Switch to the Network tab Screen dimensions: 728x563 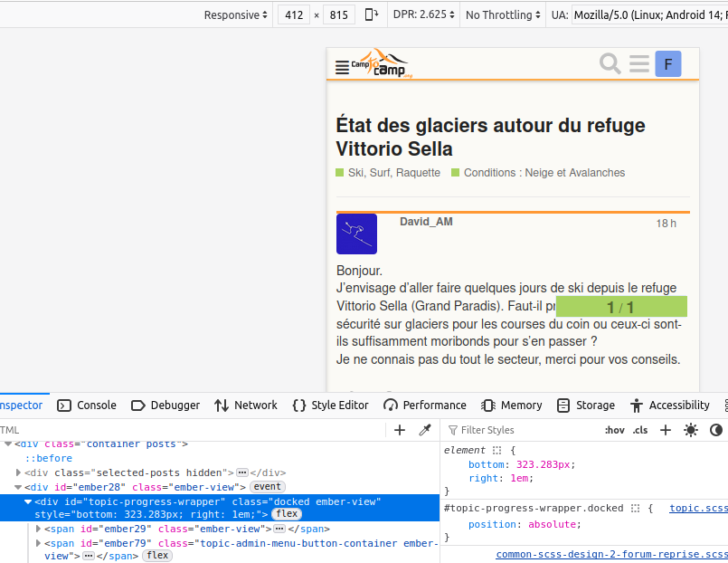(246, 406)
